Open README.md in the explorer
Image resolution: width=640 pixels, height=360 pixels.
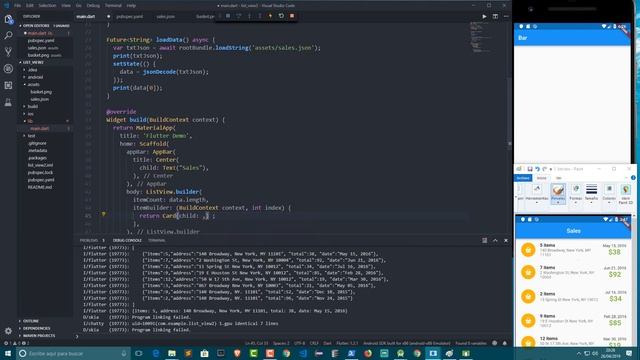[40, 187]
